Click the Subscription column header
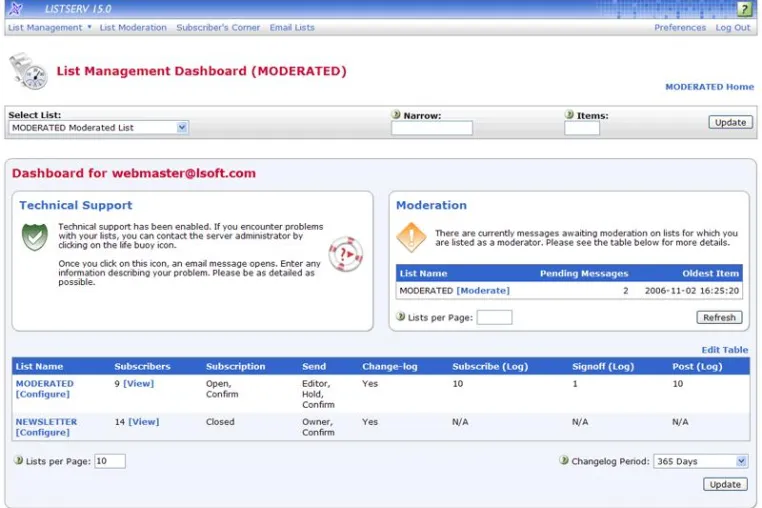The width and height of the screenshot is (762, 508). [236, 367]
